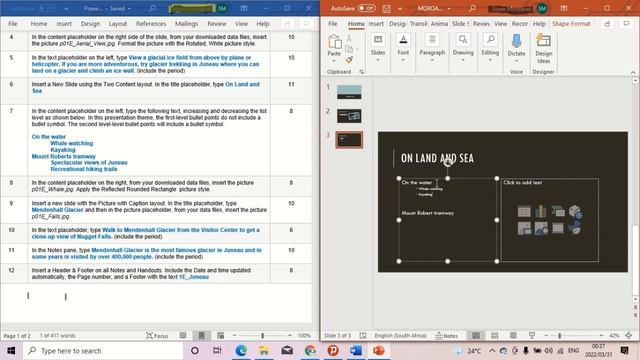Switch to Slide Sorter view in status bar
The height and width of the screenshot is (360, 640).
(x=495, y=336)
